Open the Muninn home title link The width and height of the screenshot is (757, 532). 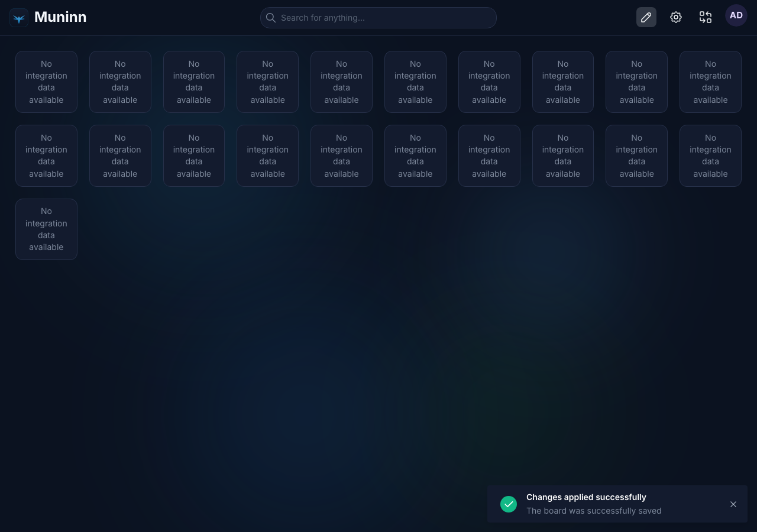tap(60, 17)
